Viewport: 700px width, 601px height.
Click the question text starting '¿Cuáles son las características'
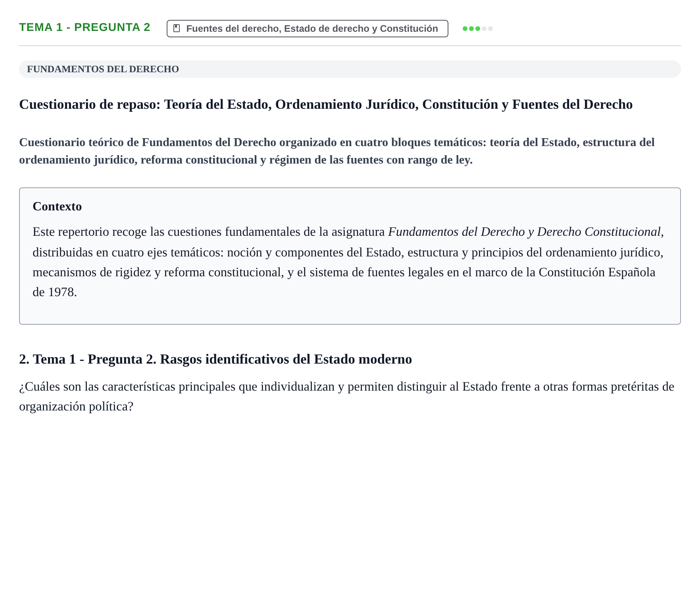pos(346,397)
